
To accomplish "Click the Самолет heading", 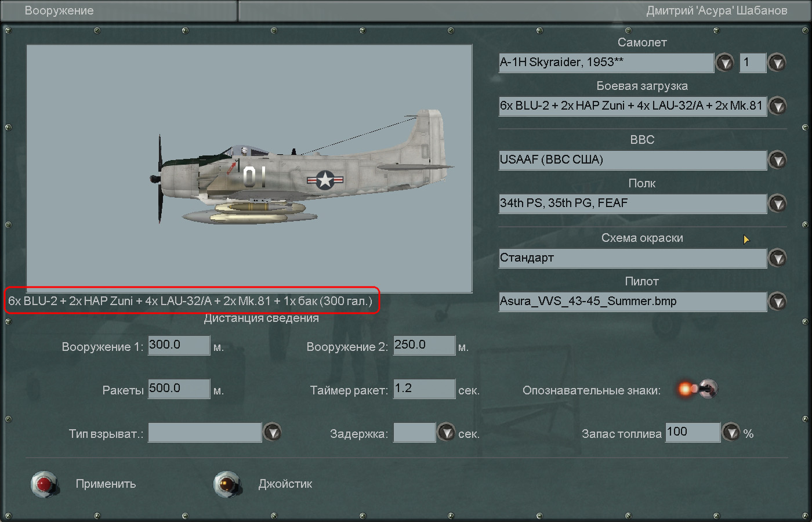I will coord(642,42).
